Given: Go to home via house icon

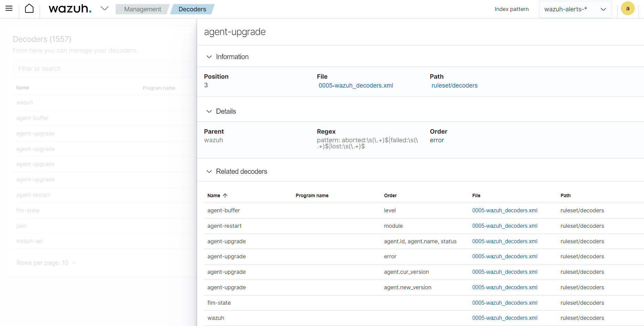Looking at the screenshot, I should (x=29, y=9).
